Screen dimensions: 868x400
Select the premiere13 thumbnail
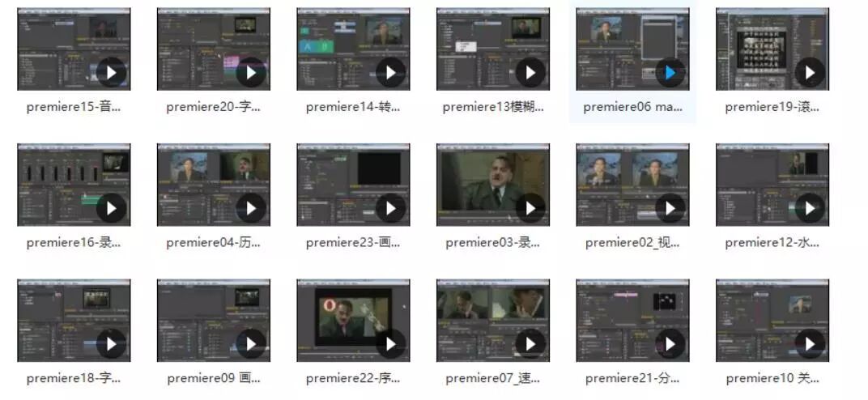pyautogui.click(x=493, y=49)
